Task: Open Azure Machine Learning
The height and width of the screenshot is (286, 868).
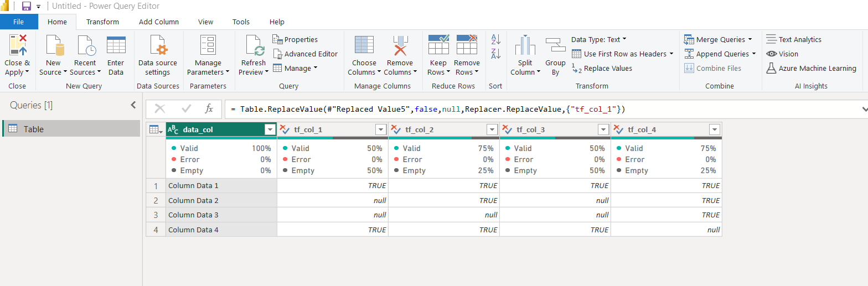Action: pyautogui.click(x=811, y=68)
